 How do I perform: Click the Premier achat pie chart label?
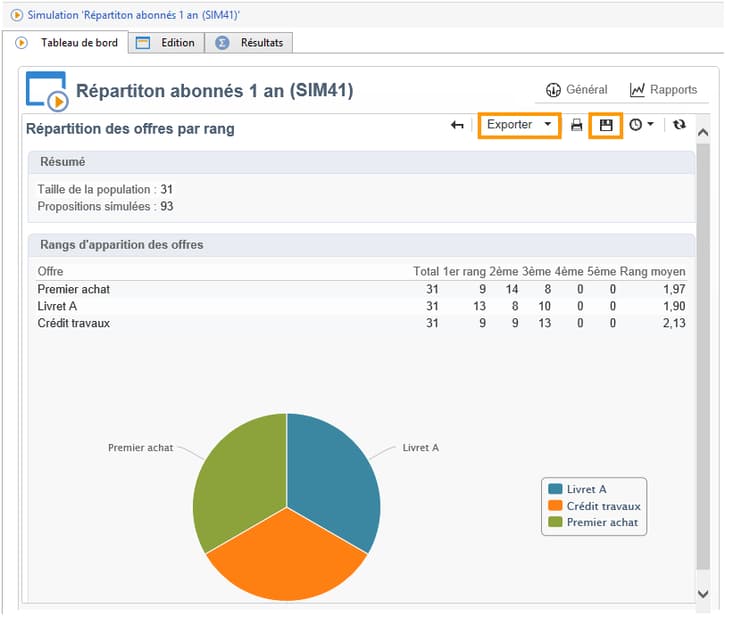(x=140, y=448)
